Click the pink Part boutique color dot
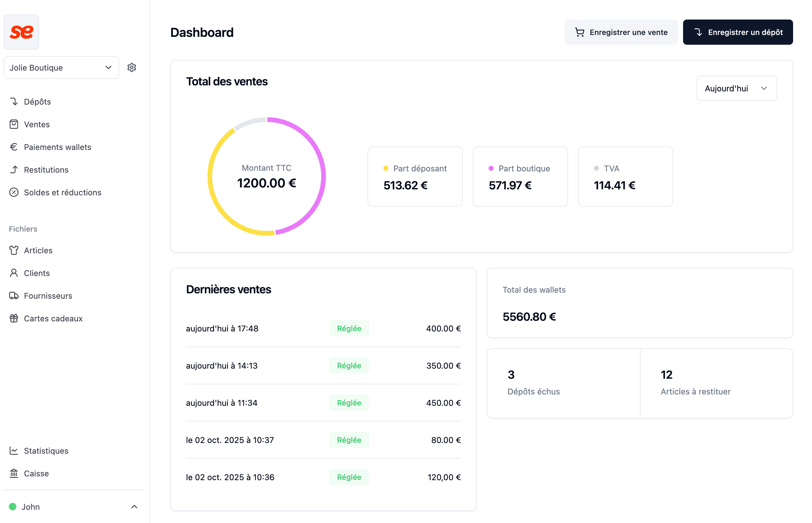 click(491, 169)
